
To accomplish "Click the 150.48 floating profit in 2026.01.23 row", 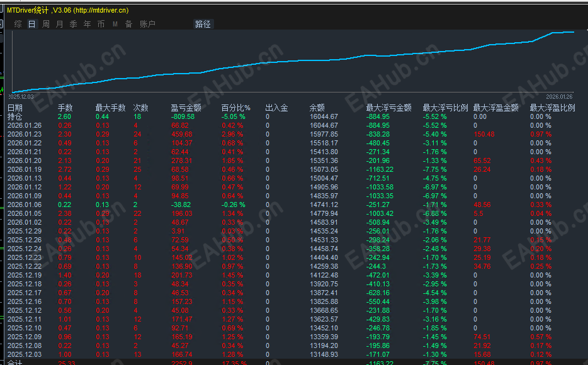I will coord(484,134).
